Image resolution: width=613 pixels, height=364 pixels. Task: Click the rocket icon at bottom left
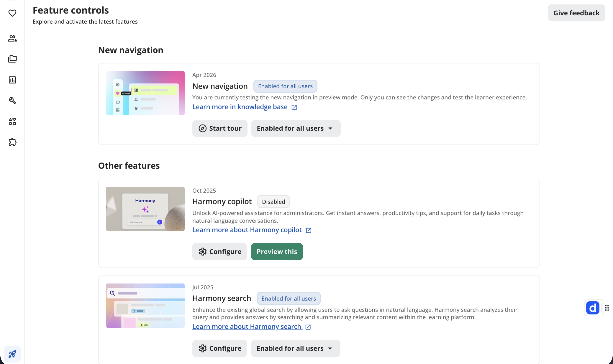point(12,354)
